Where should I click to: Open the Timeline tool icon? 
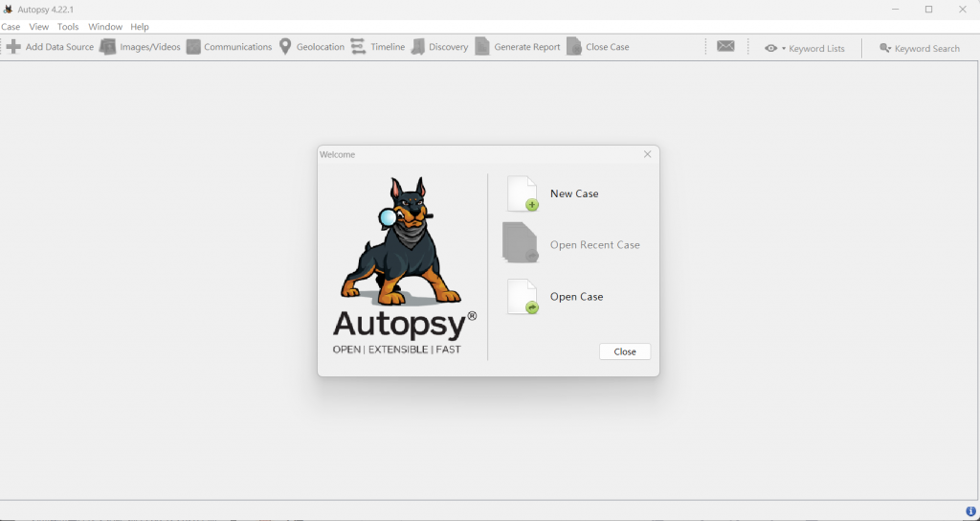pos(358,47)
